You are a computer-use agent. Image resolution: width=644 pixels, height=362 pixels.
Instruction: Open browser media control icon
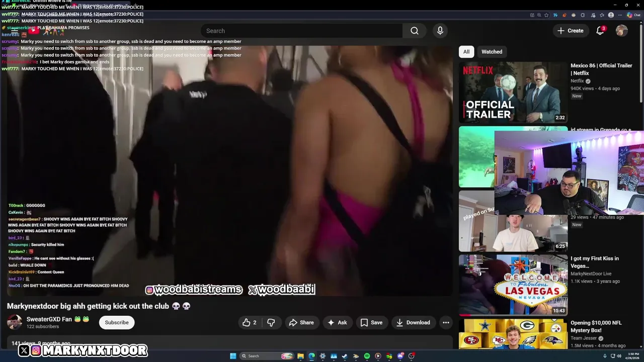click(x=593, y=15)
